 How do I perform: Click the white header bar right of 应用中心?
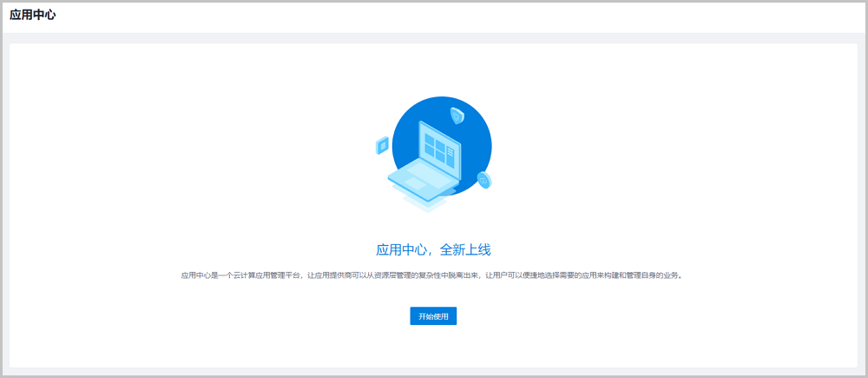[434, 16]
